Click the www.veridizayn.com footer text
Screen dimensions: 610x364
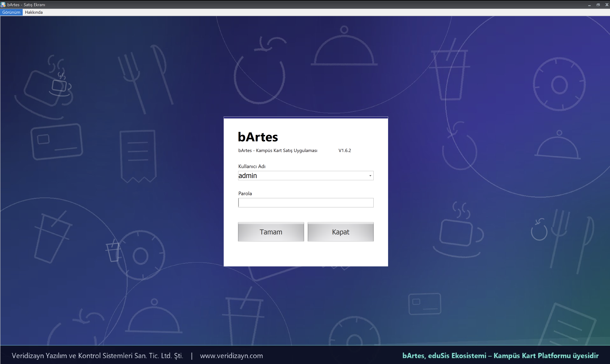[x=231, y=356]
